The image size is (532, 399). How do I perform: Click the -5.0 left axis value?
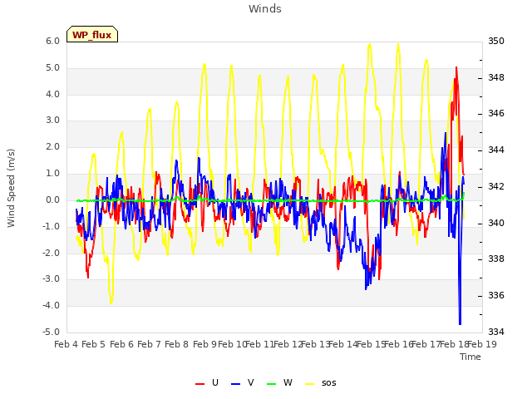pos(51,332)
